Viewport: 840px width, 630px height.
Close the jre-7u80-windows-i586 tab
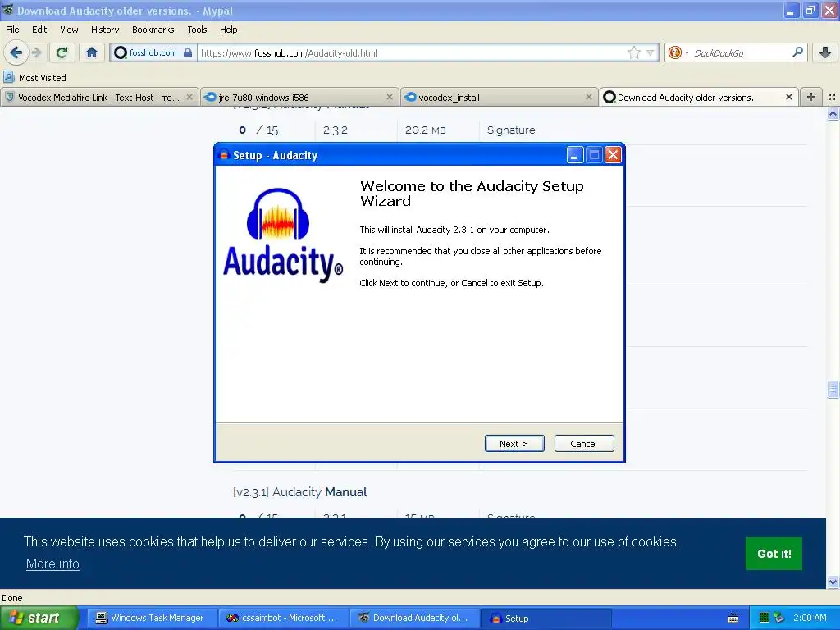click(390, 97)
